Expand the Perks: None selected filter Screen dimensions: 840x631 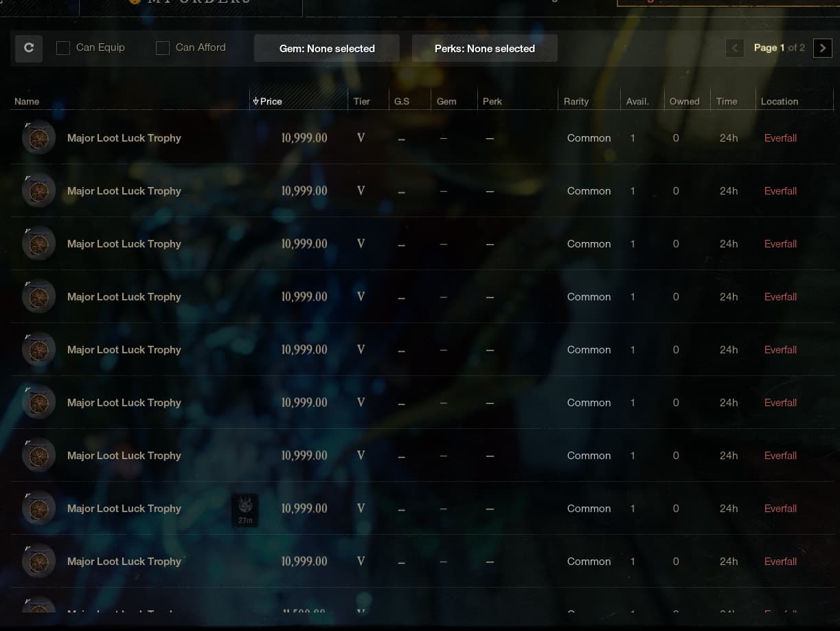484,49
